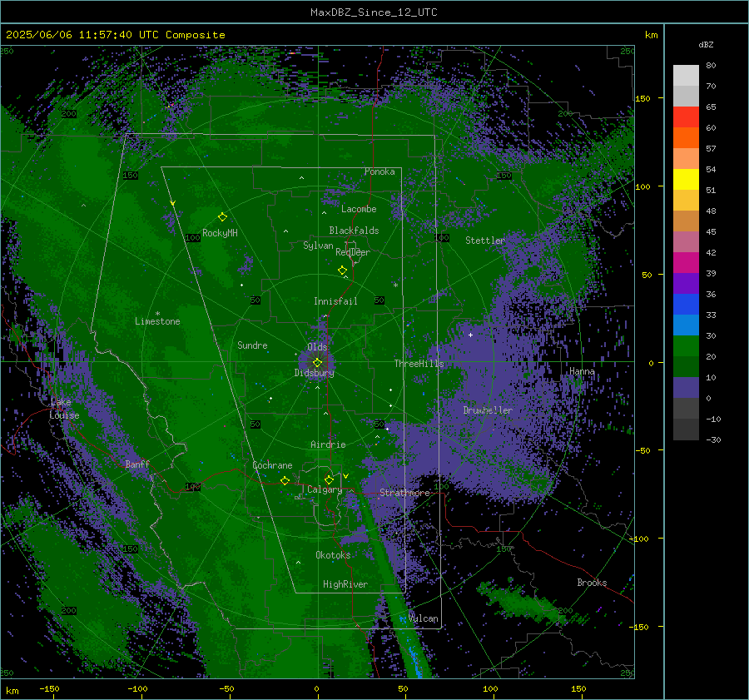Viewport: 749px width, 700px height.
Task: Click the Calgary city label
Action: [325, 489]
